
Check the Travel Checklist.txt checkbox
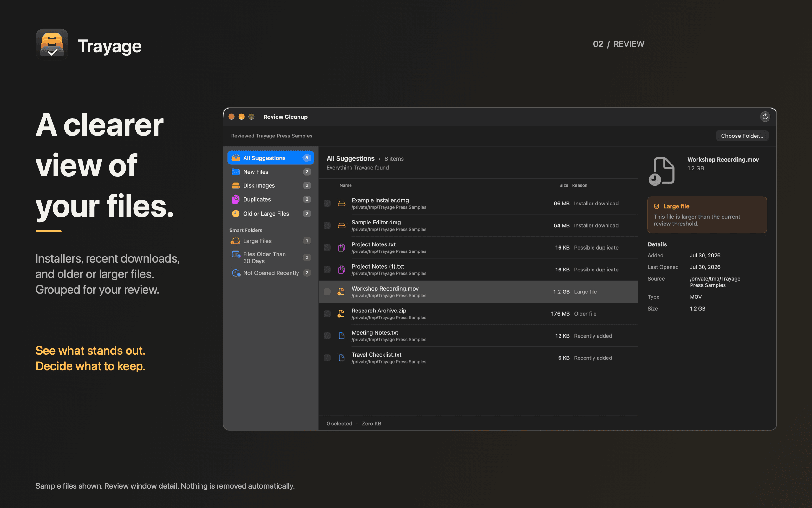click(327, 358)
